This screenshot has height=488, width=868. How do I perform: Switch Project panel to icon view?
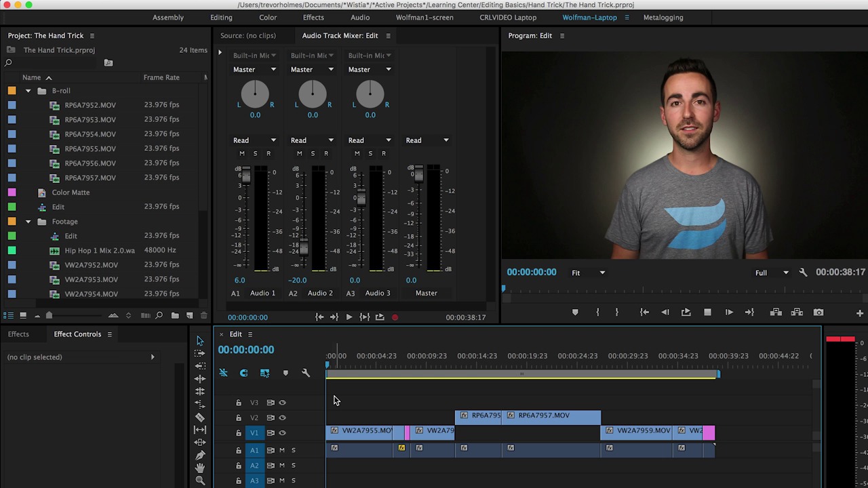pyautogui.click(x=23, y=315)
